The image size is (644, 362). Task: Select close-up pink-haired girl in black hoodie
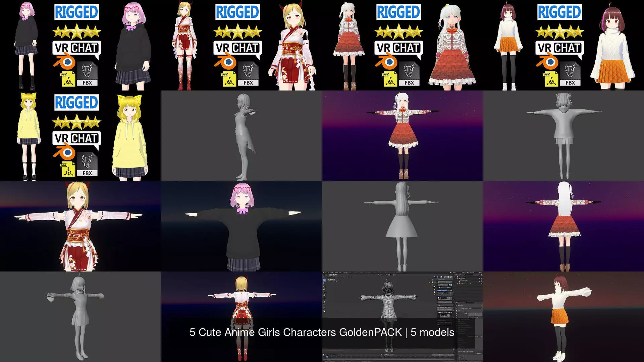(x=133, y=46)
